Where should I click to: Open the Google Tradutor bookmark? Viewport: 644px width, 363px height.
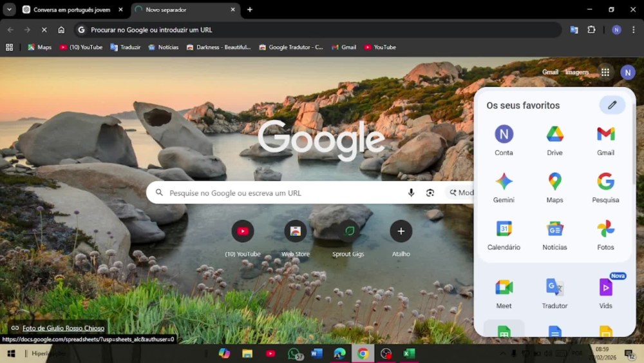(x=291, y=47)
